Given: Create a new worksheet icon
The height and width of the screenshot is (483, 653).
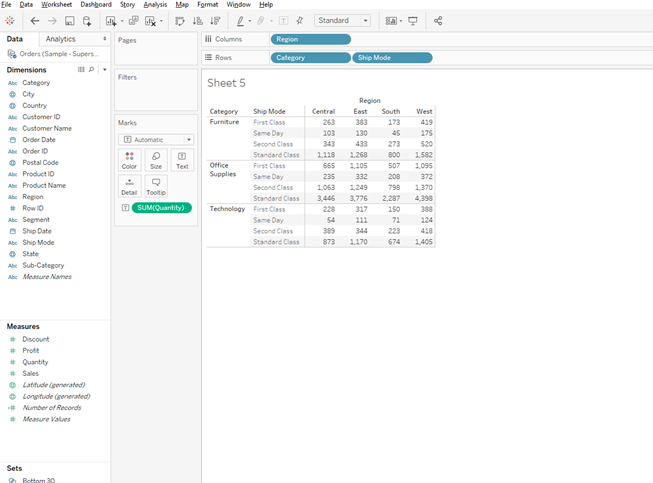Looking at the screenshot, I should point(111,21).
